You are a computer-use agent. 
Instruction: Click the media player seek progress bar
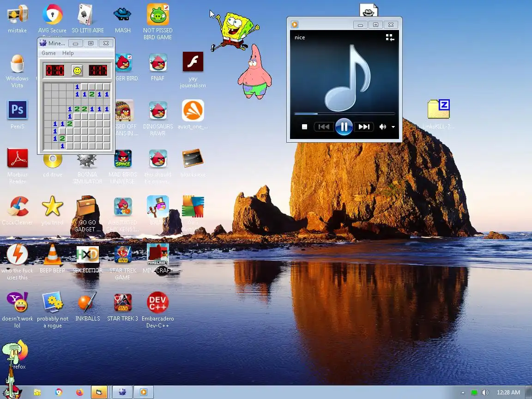(345, 114)
